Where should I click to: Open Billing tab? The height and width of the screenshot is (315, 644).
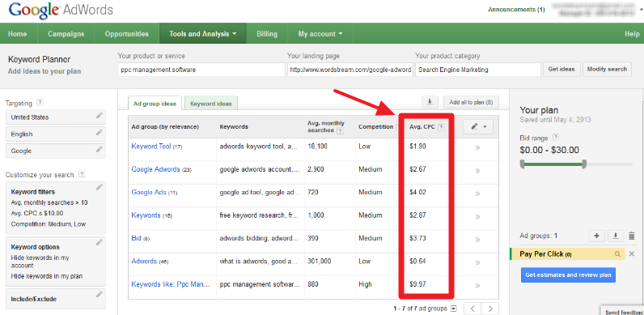(x=267, y=34)
